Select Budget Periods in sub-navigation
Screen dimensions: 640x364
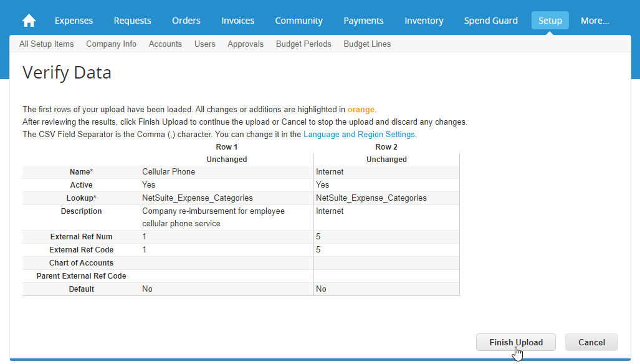click(x=303, y=44)
